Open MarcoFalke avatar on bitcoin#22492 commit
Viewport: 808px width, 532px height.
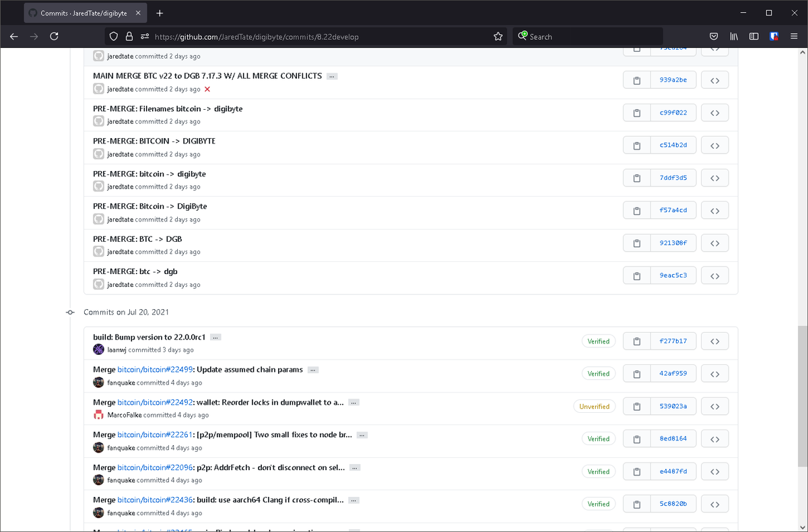pyautogui.click(x=98, y=415)
